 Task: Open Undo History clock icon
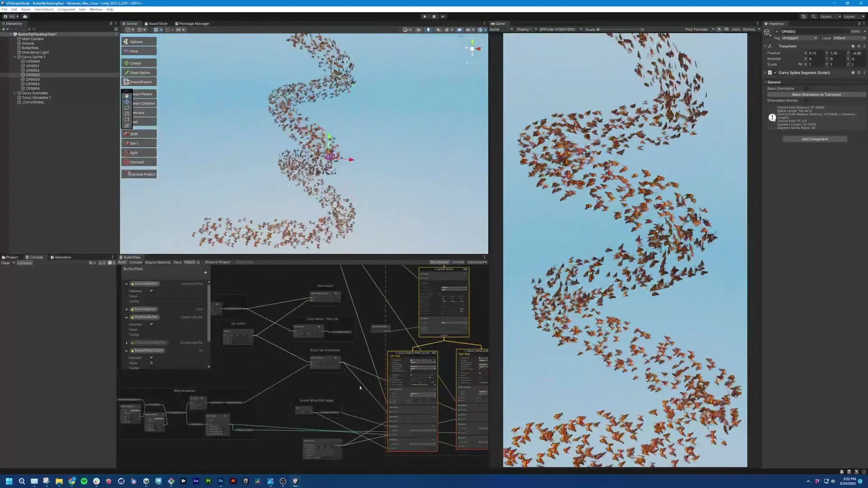pos(803,16)
